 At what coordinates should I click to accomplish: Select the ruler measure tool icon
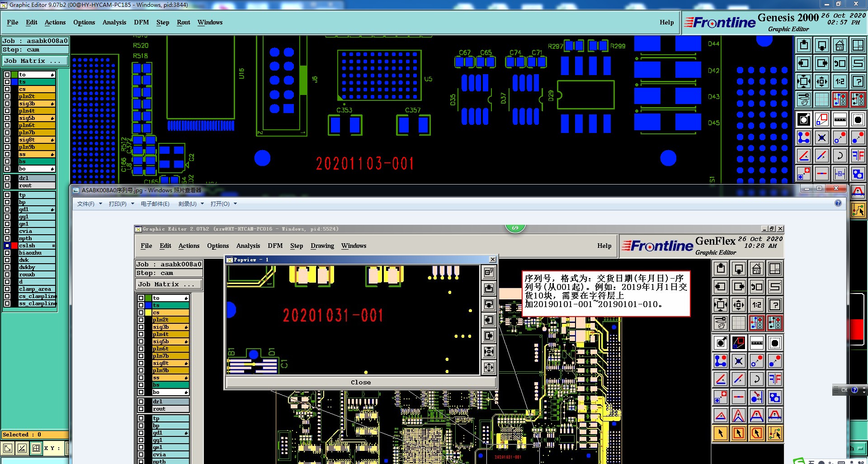coord(840,119)
